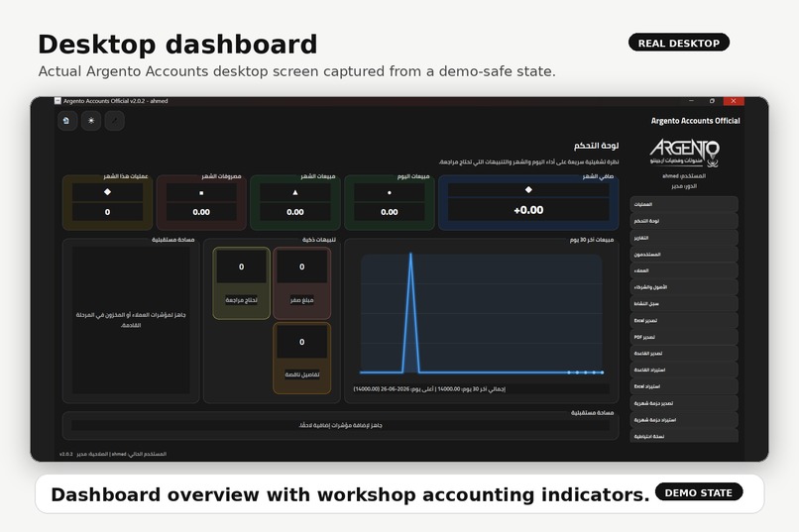Click the الدور: مدير label in the sidebar
799x532 pixels.
(x=684, y=186)
